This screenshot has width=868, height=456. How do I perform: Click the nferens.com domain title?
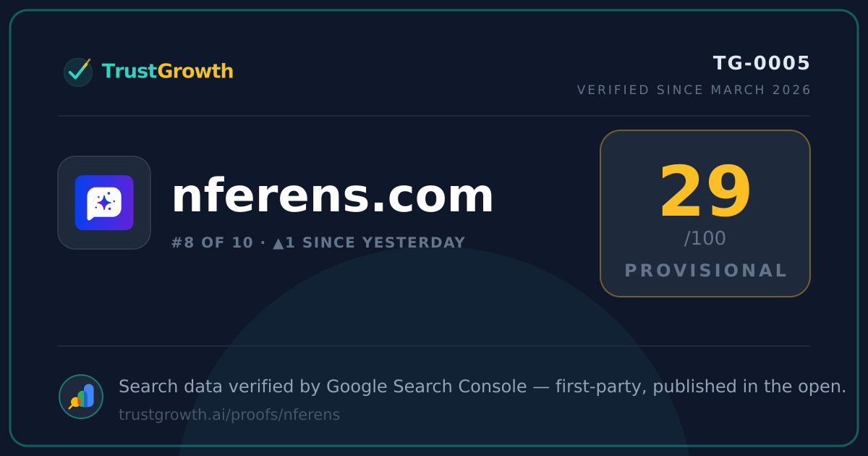point(332,197)
